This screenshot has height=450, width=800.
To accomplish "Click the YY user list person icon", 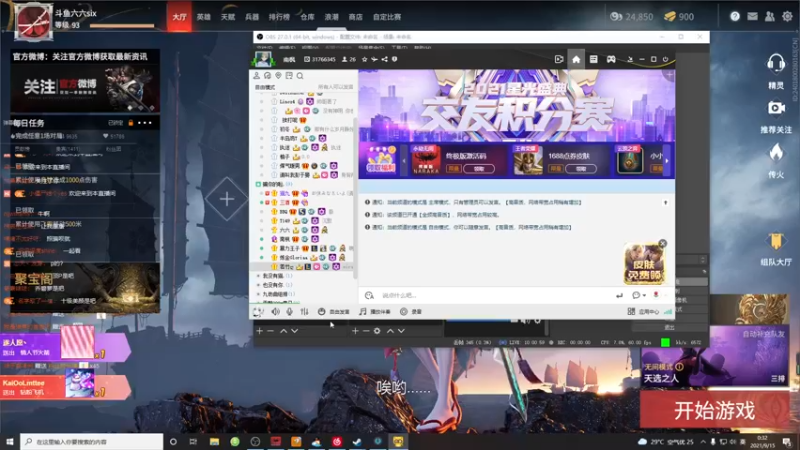I will tap(257, 76).
